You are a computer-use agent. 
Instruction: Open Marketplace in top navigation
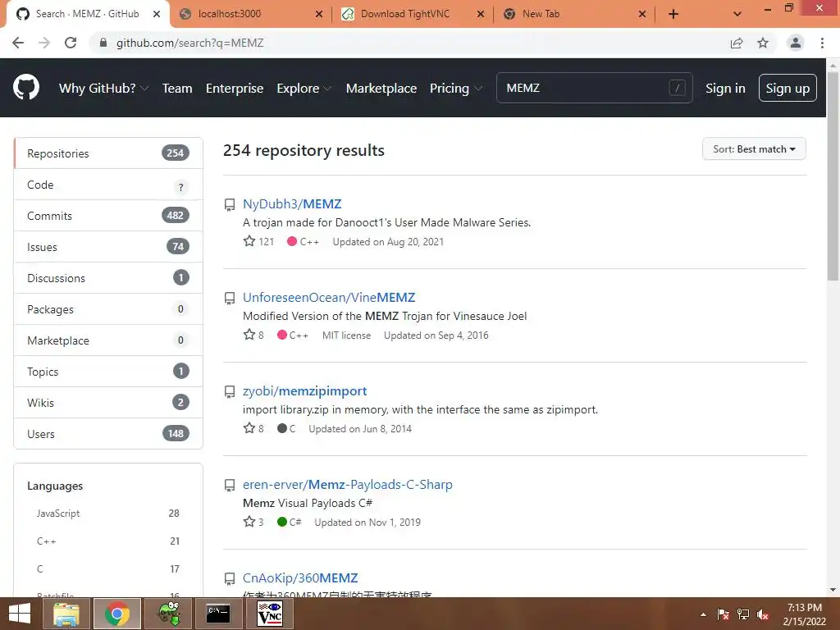pos(381,88)
